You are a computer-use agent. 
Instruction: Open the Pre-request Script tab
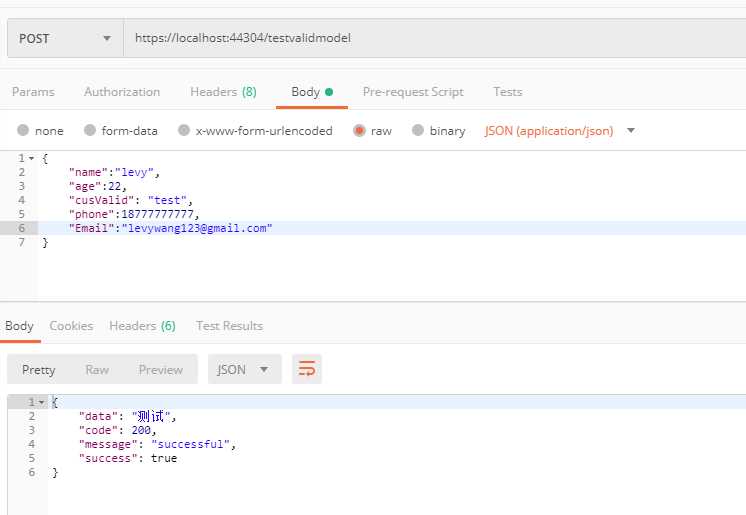(x=413, y=92)
